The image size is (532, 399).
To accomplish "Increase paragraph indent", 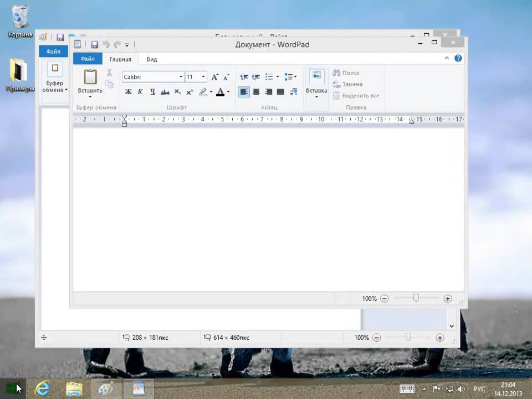I will pyautogui.click(x=256, y=77).
